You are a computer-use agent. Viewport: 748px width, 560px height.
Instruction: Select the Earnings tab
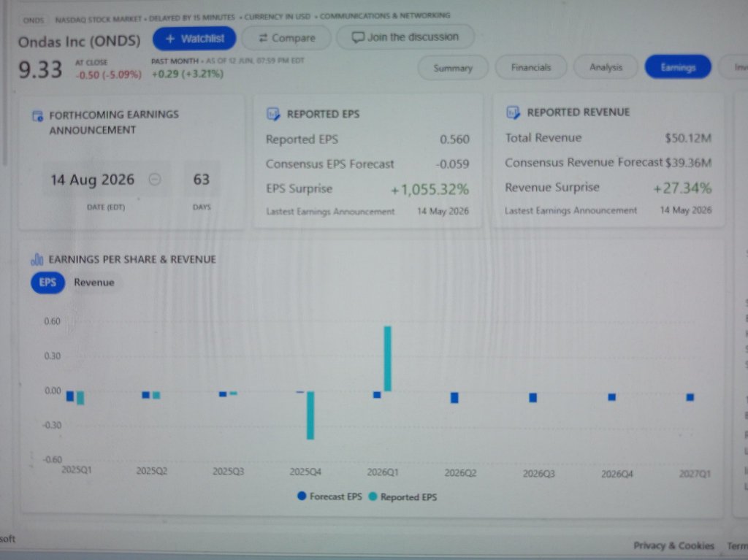click(x=678, y=67)
